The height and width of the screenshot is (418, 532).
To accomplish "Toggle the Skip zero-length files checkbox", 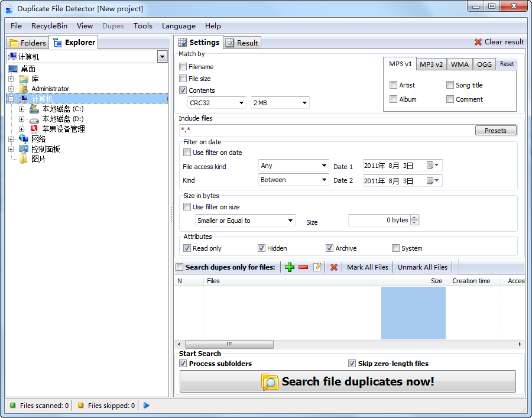I will click(x=352, y=364).
